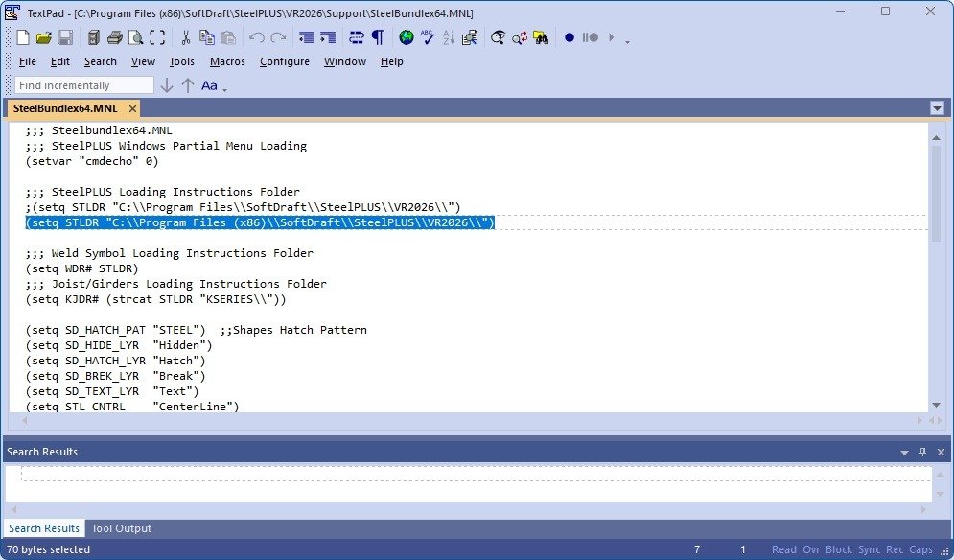Screen dimensions: 954x560
Task: Toggle match case Aa button
Action: coord(209,85)
